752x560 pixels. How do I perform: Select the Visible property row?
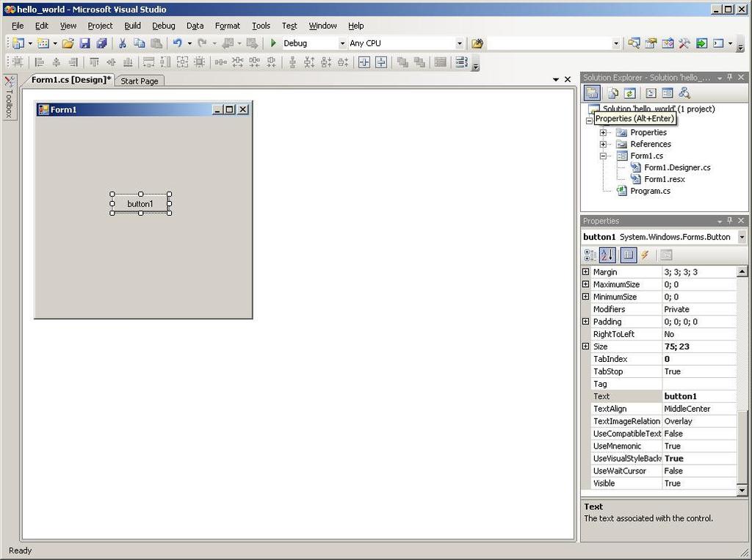(x=664, y=483)
